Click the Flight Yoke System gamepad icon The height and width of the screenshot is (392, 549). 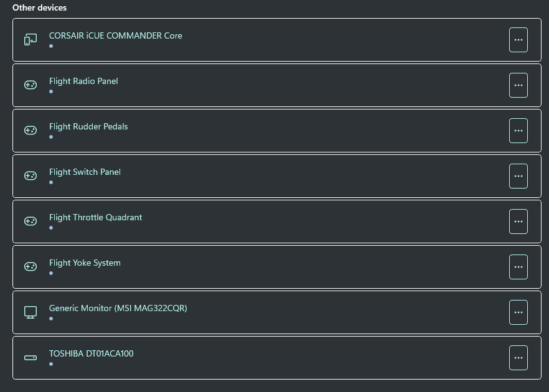click(x=30, y=267)
